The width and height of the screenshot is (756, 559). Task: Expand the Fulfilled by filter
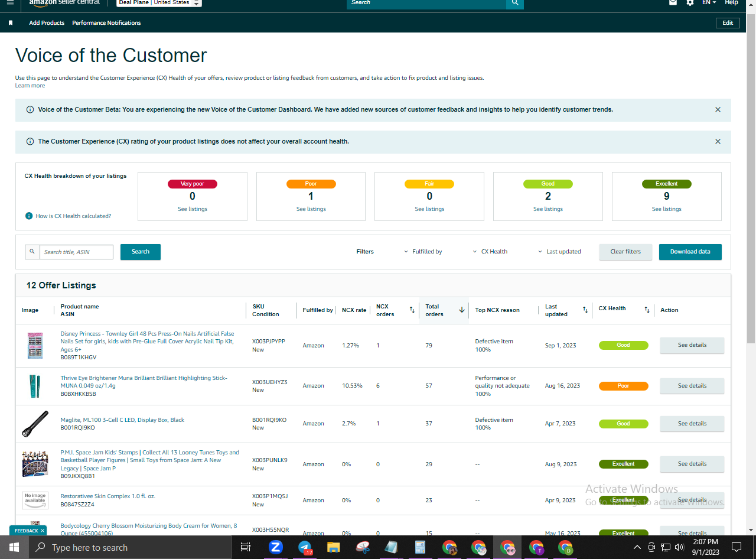tap(423, 252)
